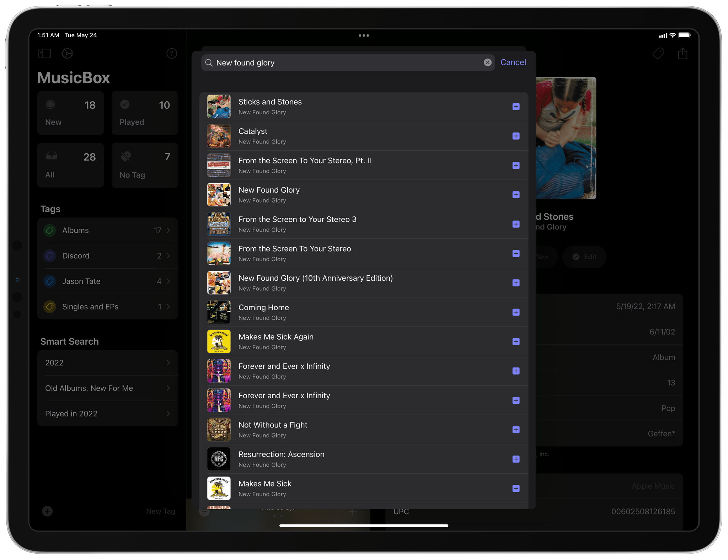Open MusicBox settings gear
728x560 pixels.
click(67, 54)
